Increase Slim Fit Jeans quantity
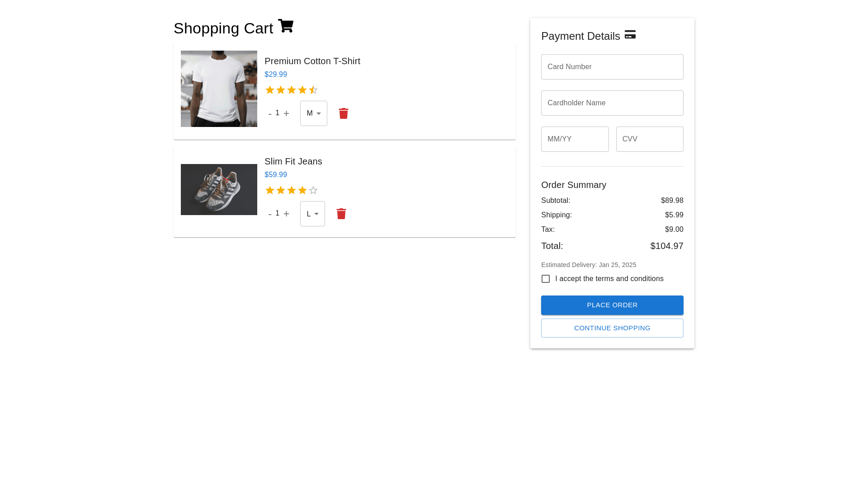Image resolution: width=868 pixels, height=488 pixels. click(x=286, y=214)
